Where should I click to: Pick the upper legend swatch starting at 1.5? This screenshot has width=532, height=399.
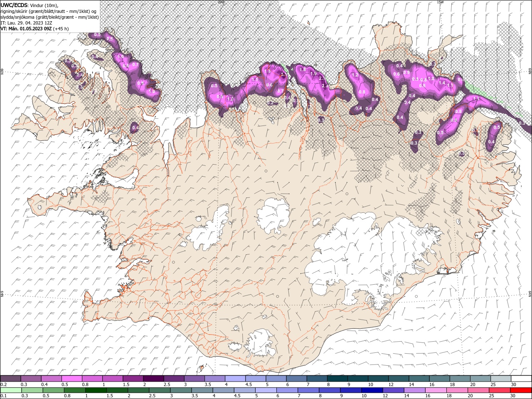[133, 379]
